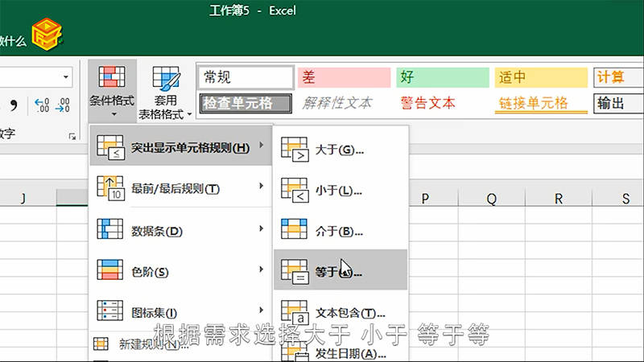Apply the 好 good cell style
644x362 pixels.
pyautogui.click(x=442, y=77)
